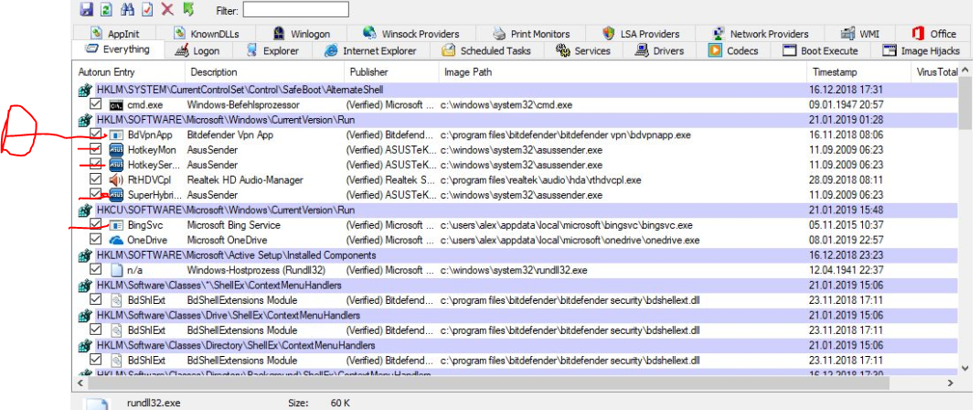980x410 pixels.
Task: Open the Scheduled Tasks tab
Action: [487, 50]
